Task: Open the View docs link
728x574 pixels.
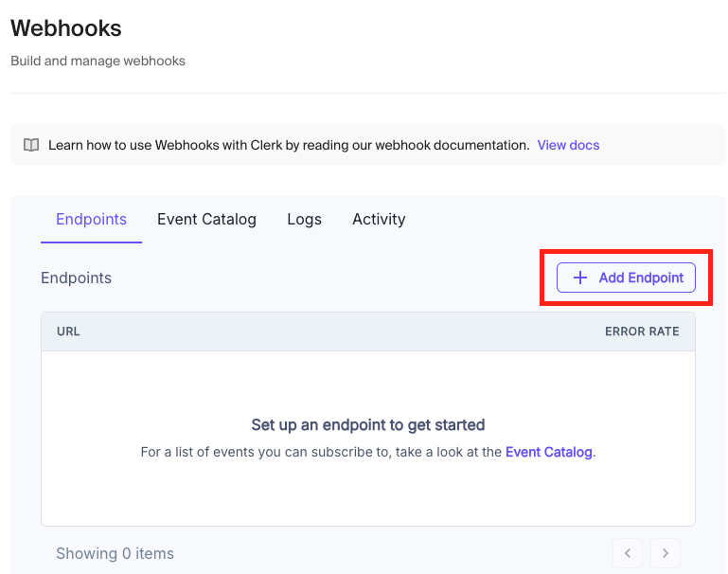Action: coord(568,145)
